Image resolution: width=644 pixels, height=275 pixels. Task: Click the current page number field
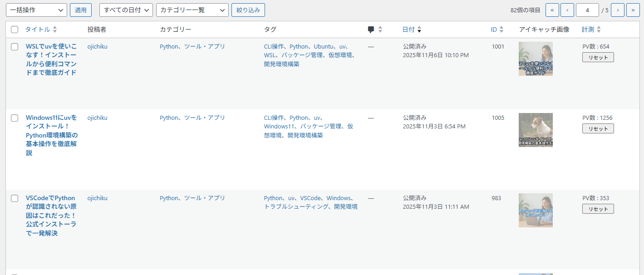click(587, 10)
